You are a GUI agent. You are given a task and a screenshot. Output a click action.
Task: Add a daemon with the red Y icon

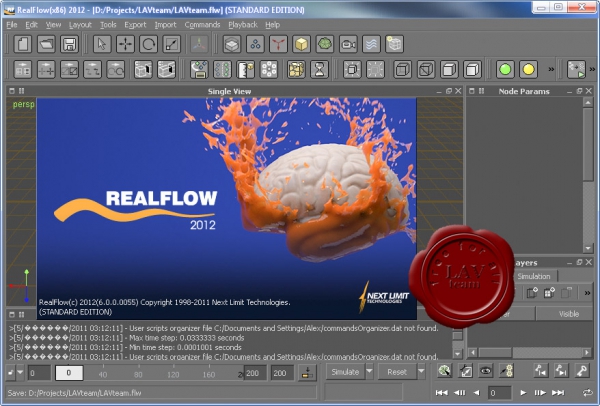[x=278, y=44]
